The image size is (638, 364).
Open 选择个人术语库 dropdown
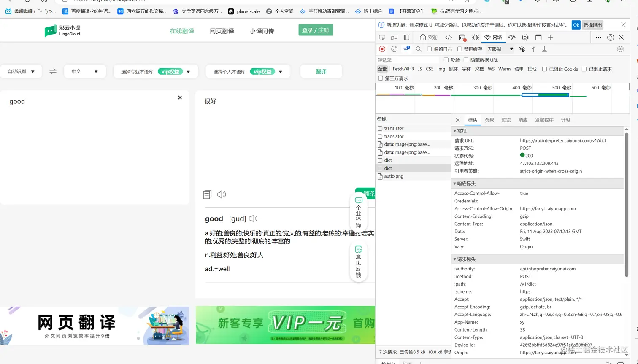pos(248,71)
